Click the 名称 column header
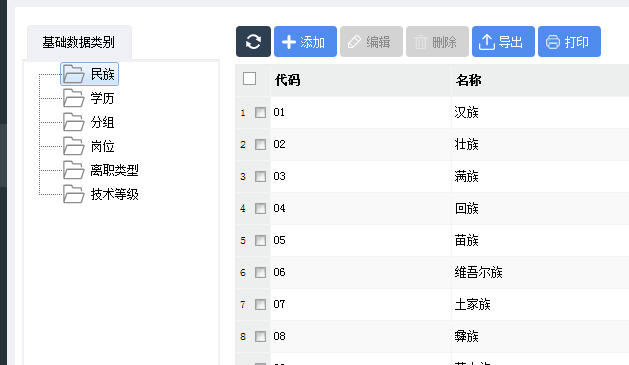This screenshot has height=365, width=629. (540, 80)
